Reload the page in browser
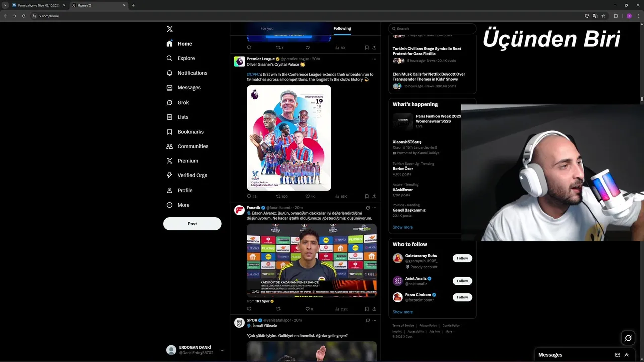644x362 pixels. (x=23, y=16)
